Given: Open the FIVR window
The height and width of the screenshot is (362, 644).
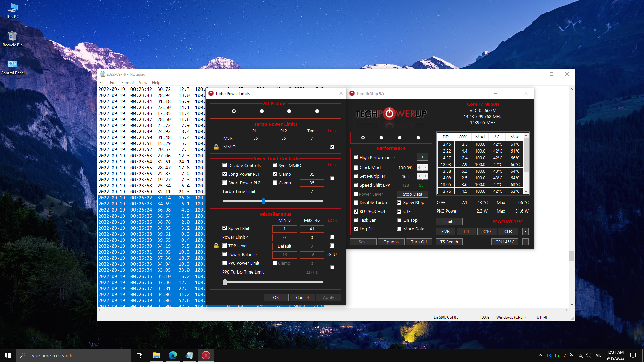Looking at the screenshot, I should [445, 232].
